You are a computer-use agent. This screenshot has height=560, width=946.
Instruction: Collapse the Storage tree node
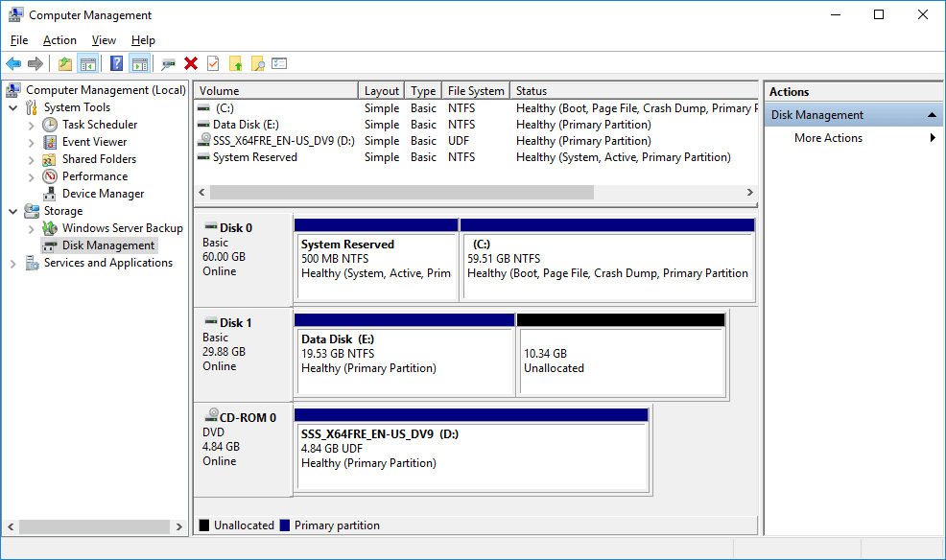[13, 212]
